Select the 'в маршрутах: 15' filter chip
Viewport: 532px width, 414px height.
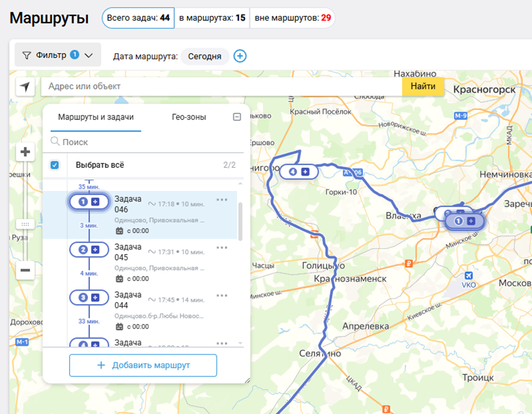tap(212, 18)
